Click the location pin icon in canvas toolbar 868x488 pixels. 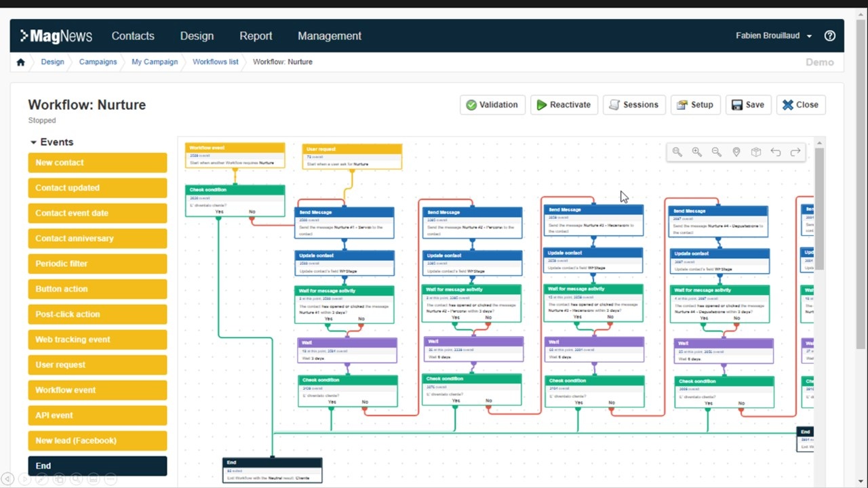(x=736, y=152)
